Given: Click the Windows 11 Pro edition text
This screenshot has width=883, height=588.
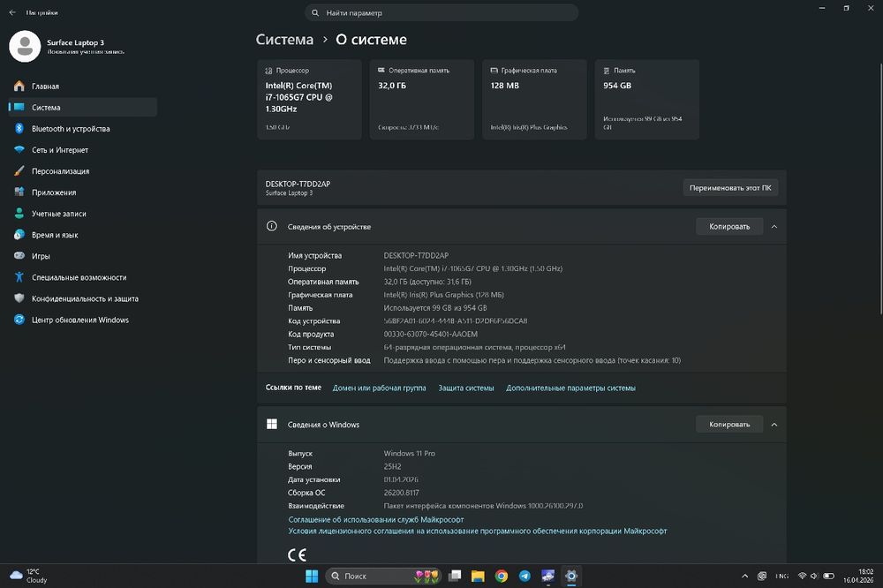Looking at the screenshot, I should [410, 453].
